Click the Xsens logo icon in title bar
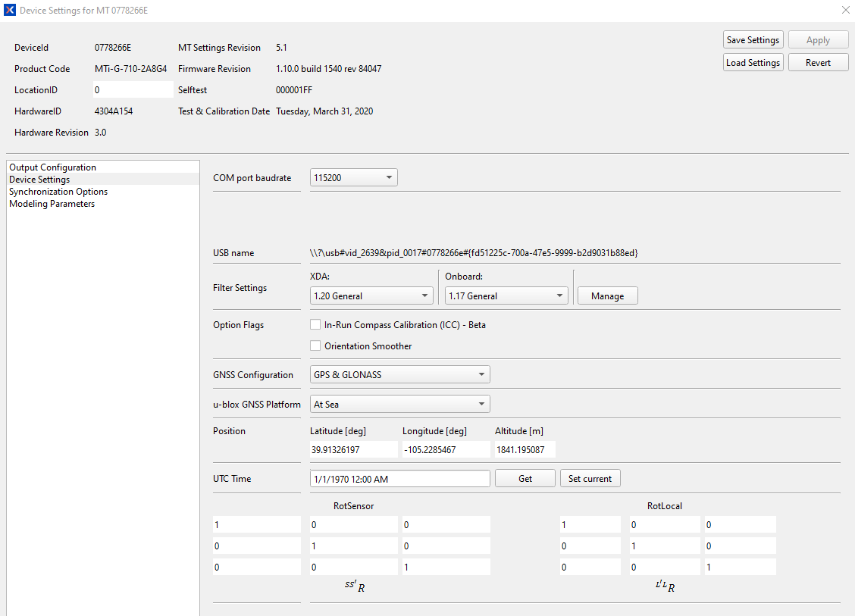The height and width of the screenshot is (616, 855). pos(9,10)
